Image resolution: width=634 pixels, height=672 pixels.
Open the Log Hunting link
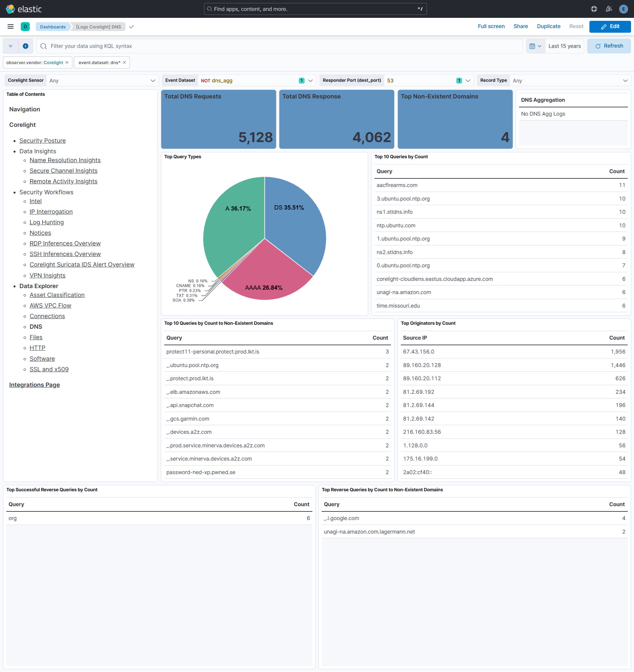coord(47,222)
